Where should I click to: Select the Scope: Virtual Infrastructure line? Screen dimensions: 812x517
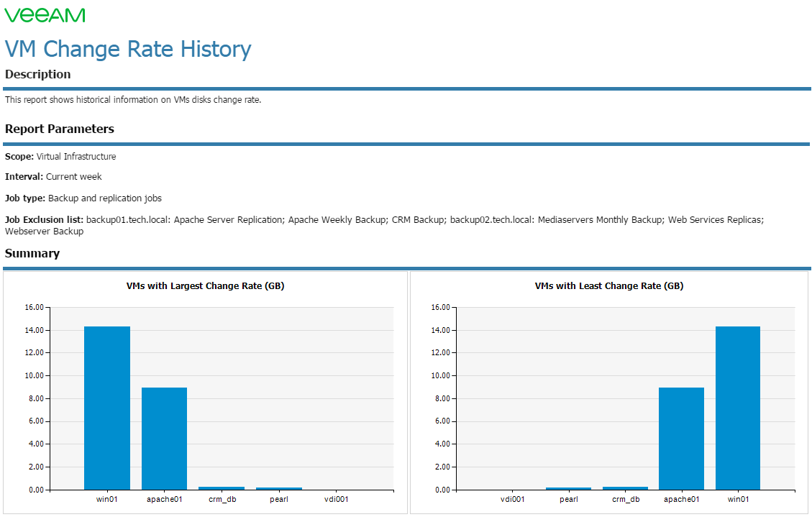pos(60,156)
